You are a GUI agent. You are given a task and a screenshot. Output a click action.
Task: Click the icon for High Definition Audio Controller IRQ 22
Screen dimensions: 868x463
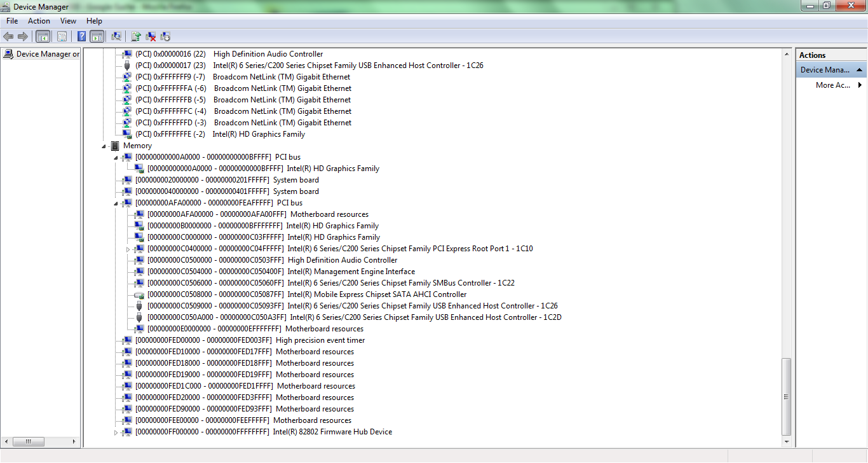(127, 54)
